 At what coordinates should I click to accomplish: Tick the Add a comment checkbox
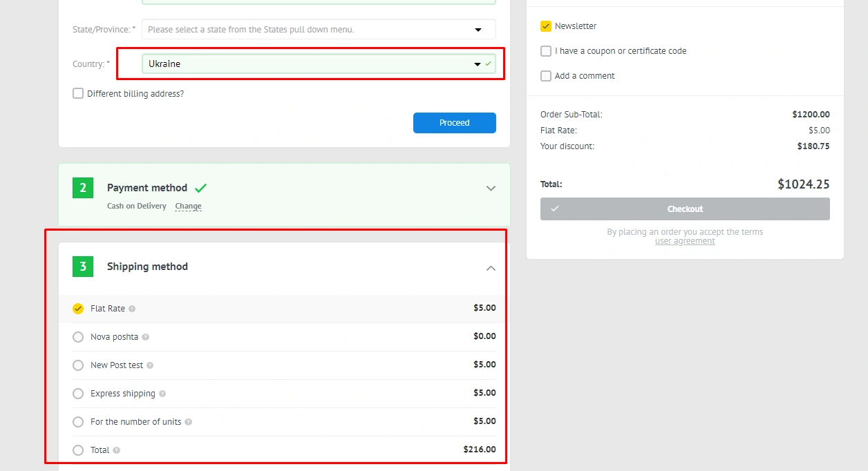coord(546,76)
